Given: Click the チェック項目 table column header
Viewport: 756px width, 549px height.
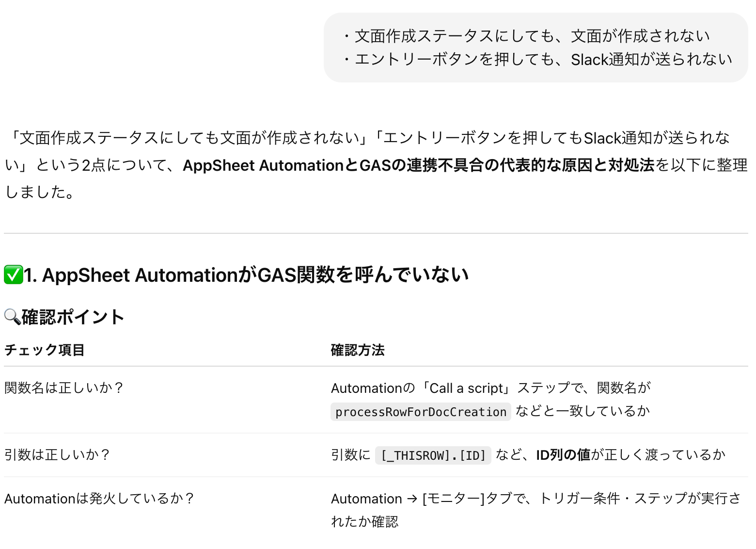Looking at the screenshot, I should click(x=45, y=350).
